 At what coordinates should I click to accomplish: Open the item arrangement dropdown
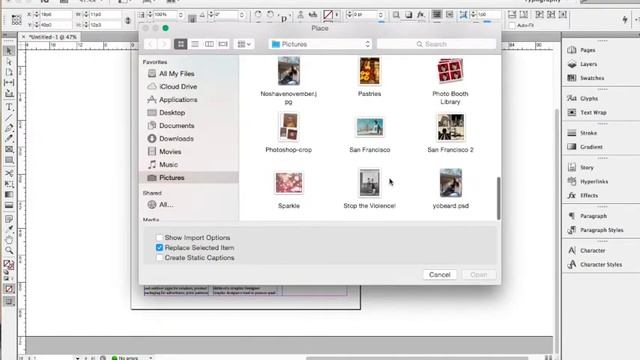(x=244, y=44)
